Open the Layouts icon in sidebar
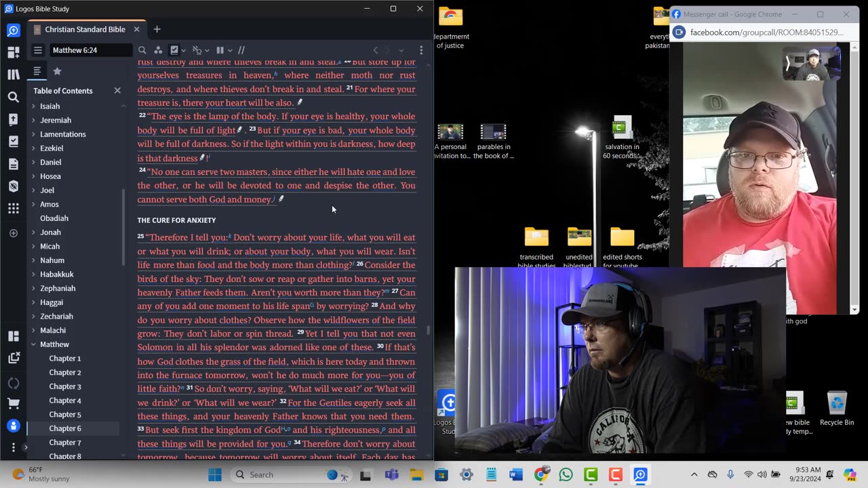This screenshot has height=488, width=868. click(14, 336)
